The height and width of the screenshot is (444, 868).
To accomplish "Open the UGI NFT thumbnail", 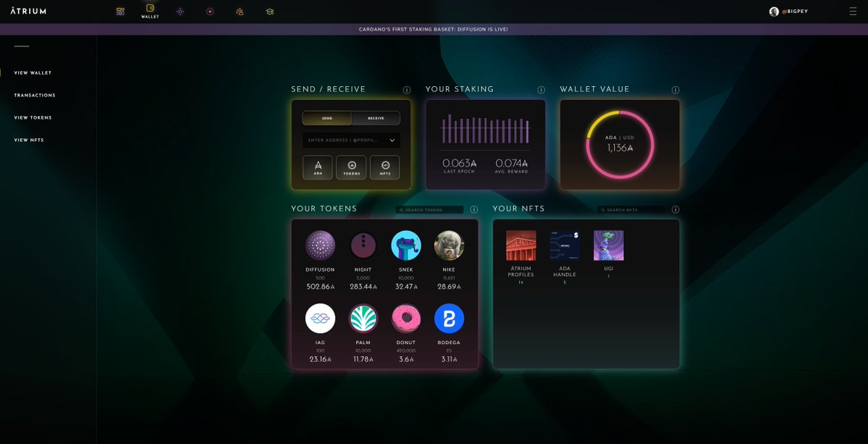I will tap(608, 246).
